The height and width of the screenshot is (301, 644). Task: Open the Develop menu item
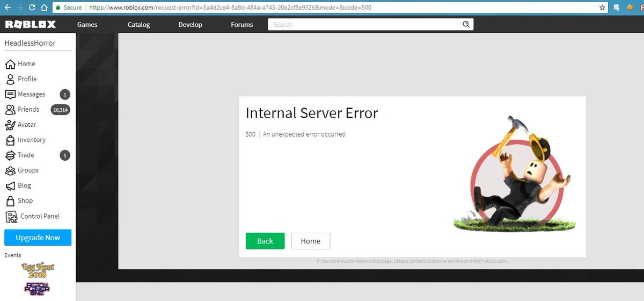click(x=190, y=25)
